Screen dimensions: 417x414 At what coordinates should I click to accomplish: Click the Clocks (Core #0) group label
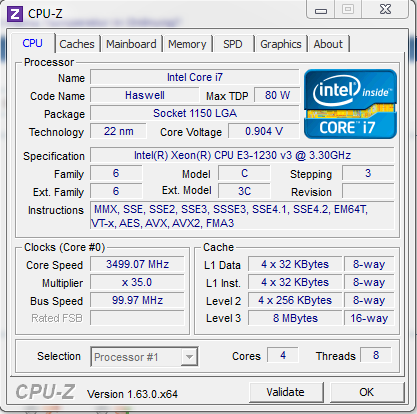(64, 248)
